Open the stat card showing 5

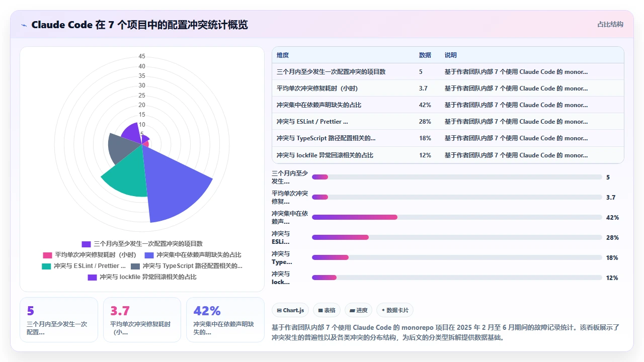pos(59,320)
